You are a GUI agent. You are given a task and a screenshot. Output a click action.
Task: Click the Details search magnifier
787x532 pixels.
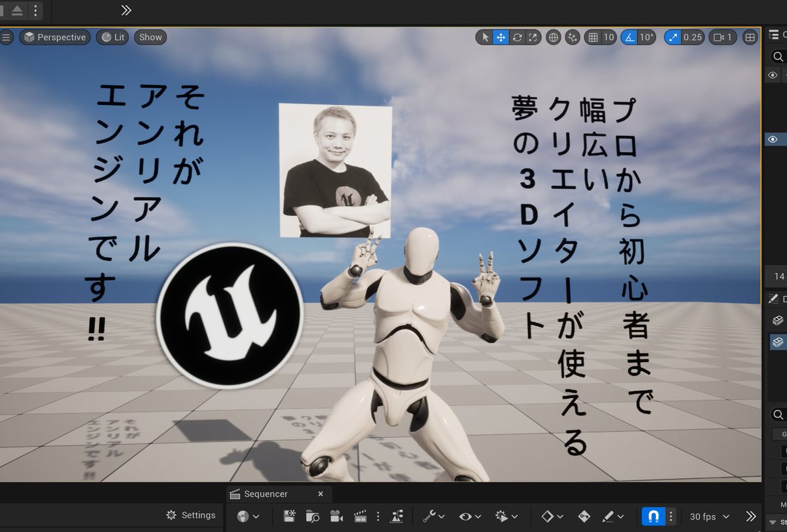pos(778,415)
